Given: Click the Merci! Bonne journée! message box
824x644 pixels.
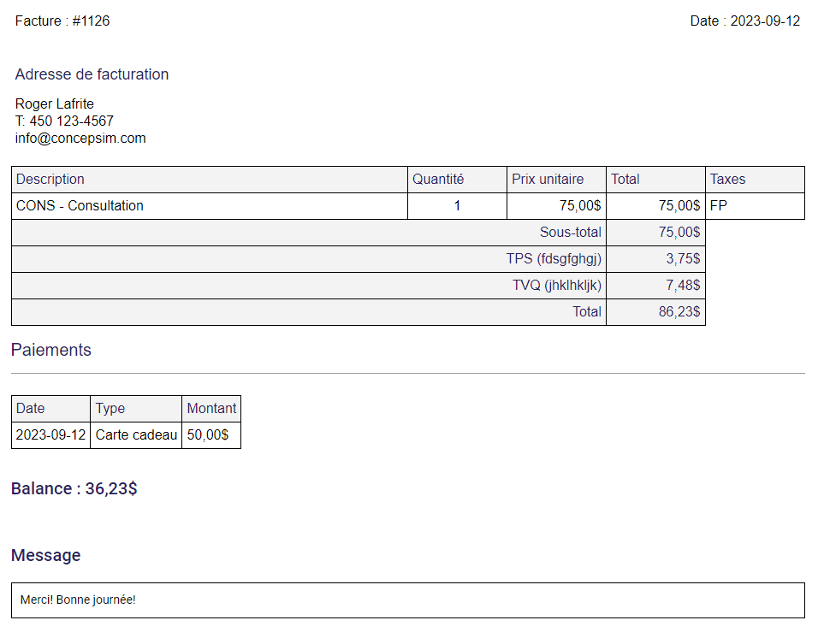Looking at the screenshot, I should click(407, 600).
